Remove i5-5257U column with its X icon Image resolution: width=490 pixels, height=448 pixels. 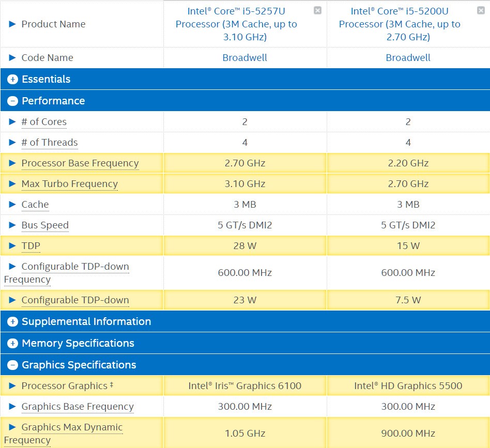[x=317, y=10]
